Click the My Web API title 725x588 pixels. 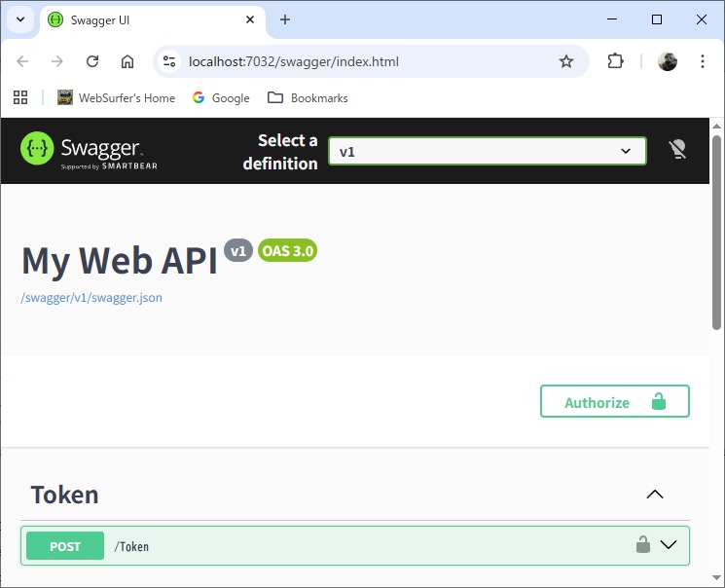(x=120, y=261)
